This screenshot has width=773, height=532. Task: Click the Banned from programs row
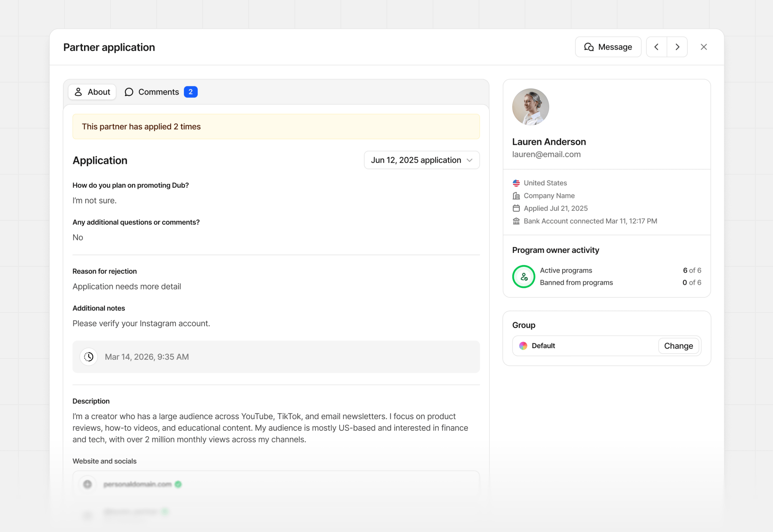pos(620,283)
